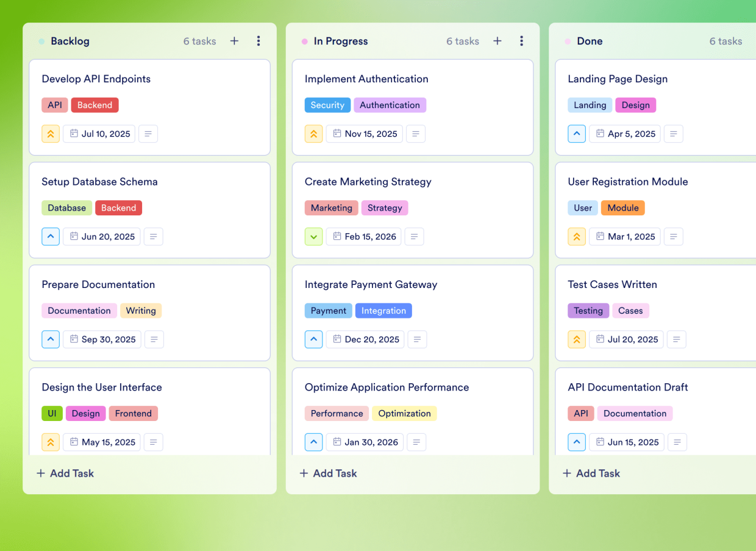Toggle the low priority marker on Create Marketing Strategy

click(313, 236)
